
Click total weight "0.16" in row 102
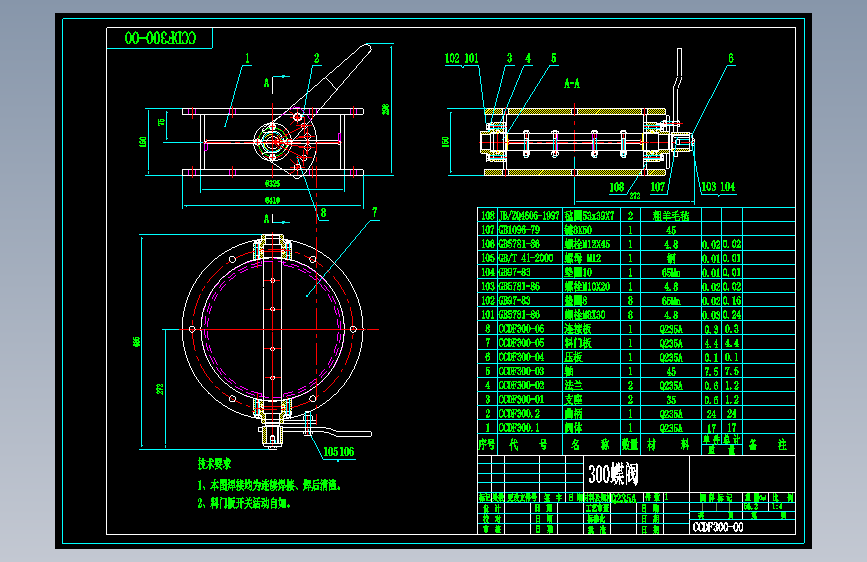732,300
